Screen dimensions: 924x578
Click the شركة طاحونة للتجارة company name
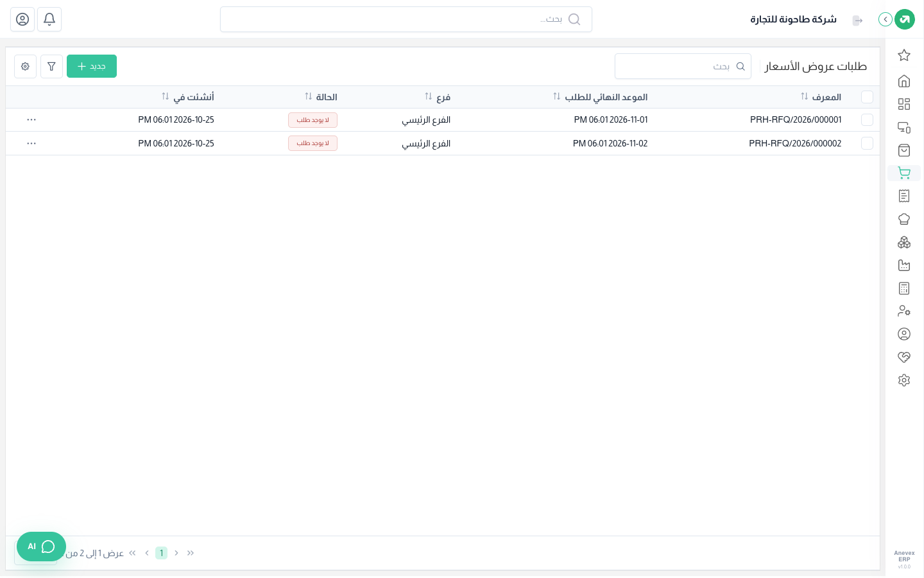tap(794, 19)
